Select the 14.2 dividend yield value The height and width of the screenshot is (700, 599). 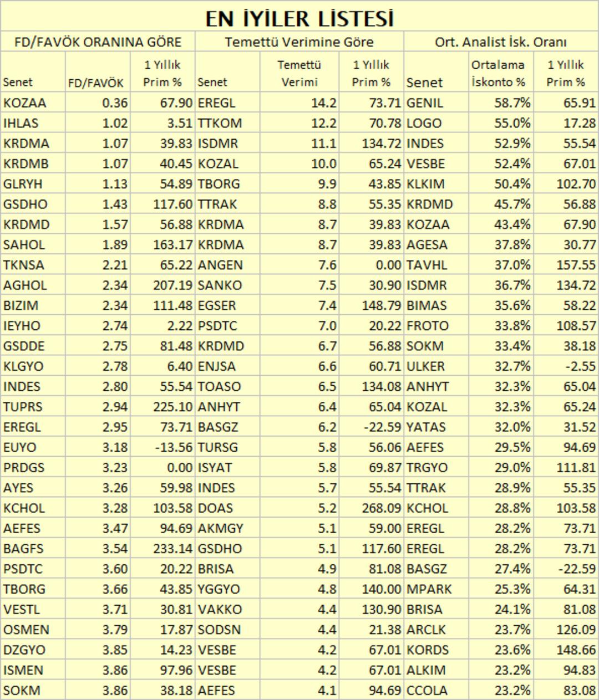tap(324, 103)
